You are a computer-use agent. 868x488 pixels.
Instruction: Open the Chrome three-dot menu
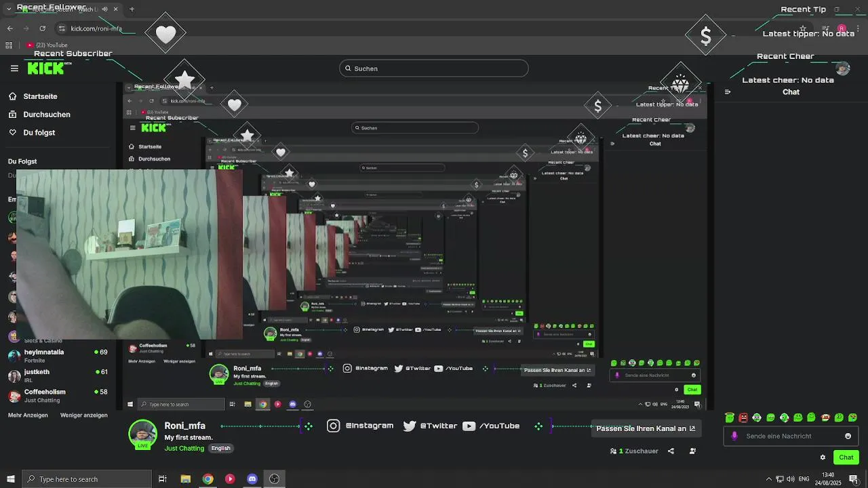pos(858,28)
